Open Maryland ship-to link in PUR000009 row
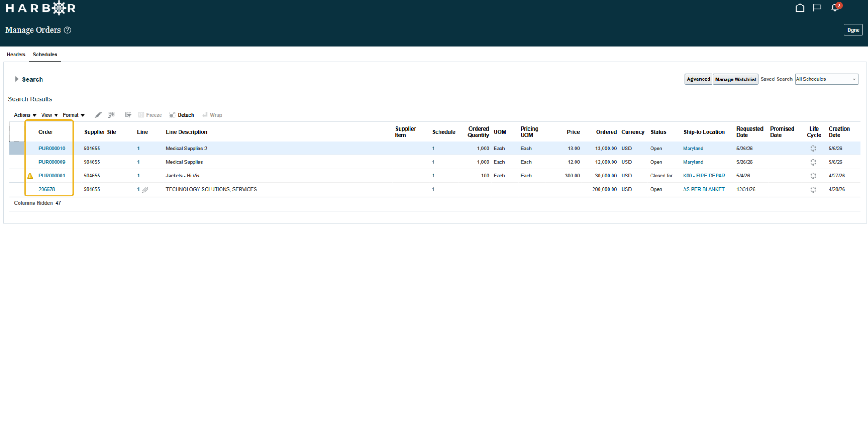 (x=693, y=162)
